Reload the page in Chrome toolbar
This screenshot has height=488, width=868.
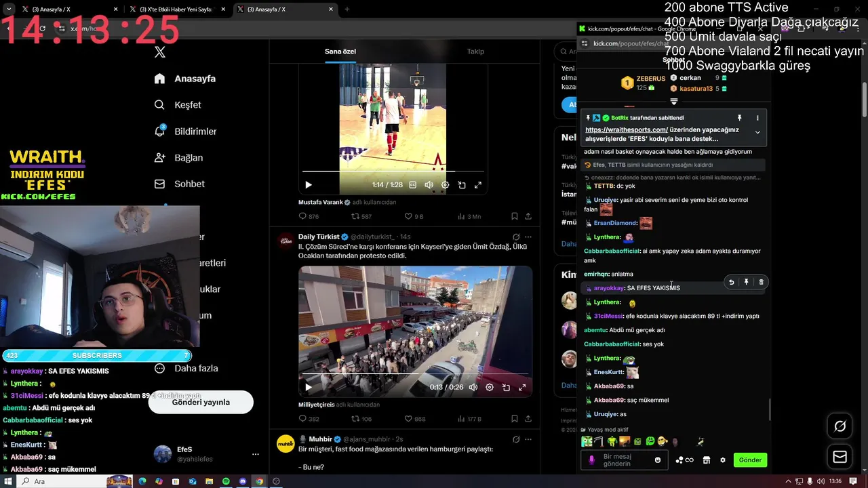pos(42,28)
